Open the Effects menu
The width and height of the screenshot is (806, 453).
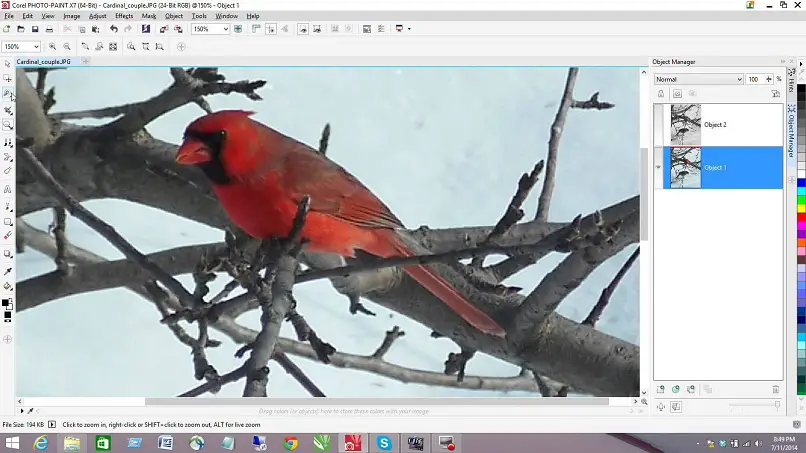(124, 16)
